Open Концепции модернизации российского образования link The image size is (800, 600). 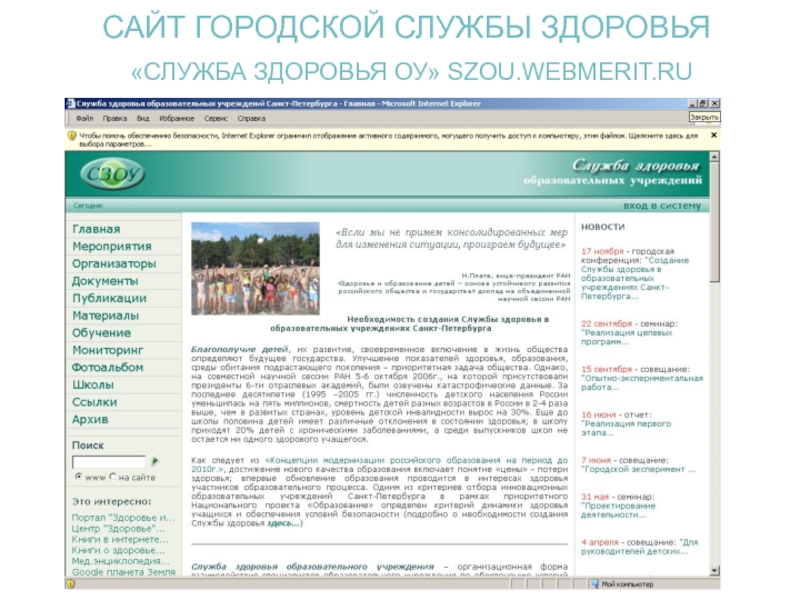pyautogui.click(x=379, y=464)
